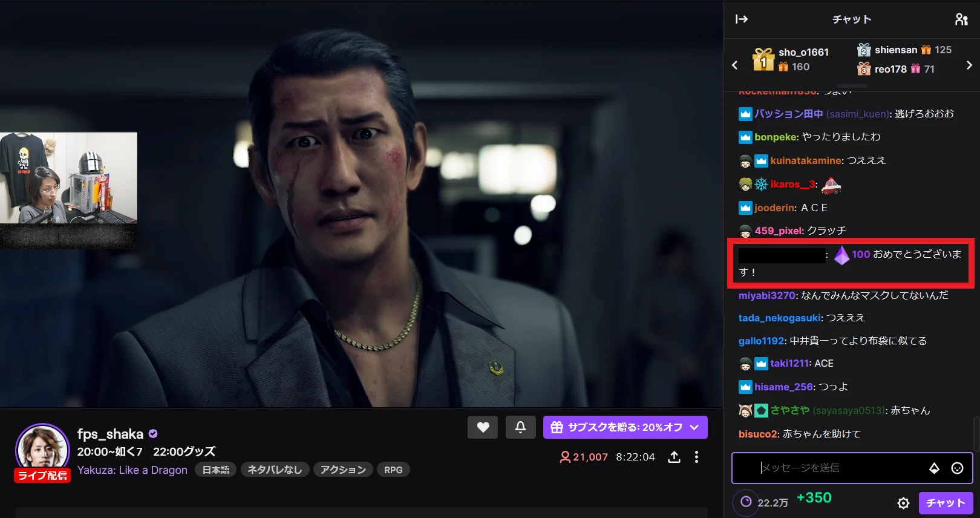Click the channel-points avatar badge beside kuinatakamine
This screenshot has height=518, width=980.
pos(745,161)
